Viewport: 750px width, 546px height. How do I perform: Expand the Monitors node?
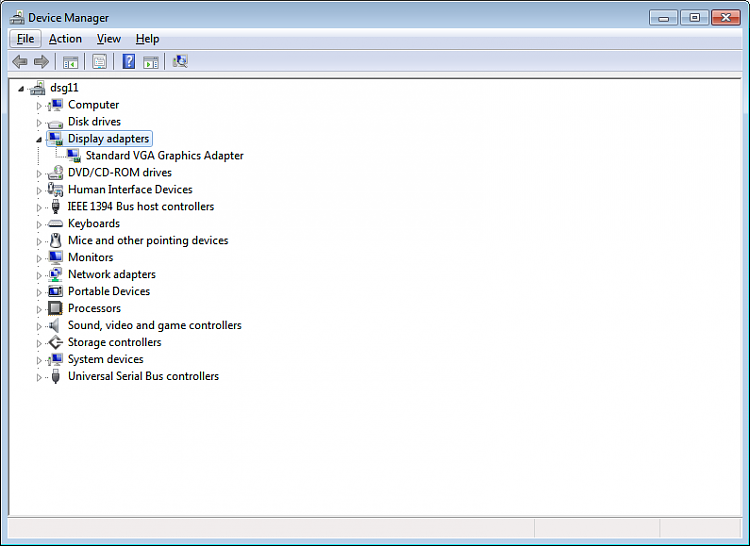pos(39,258)
